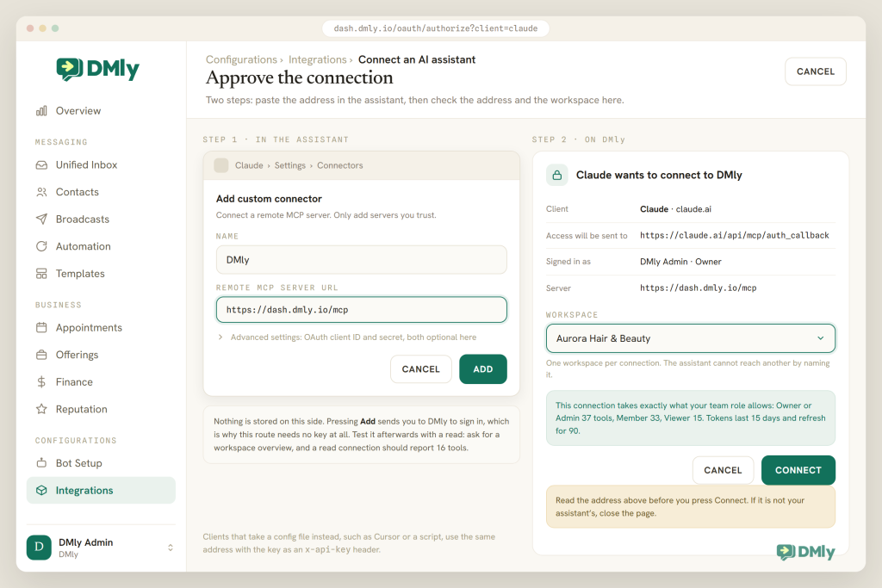The width and height of the screenshot is (882, 588).
Task: Click the Connectors breadcrumb in connector header
Action: click(339, 165)
